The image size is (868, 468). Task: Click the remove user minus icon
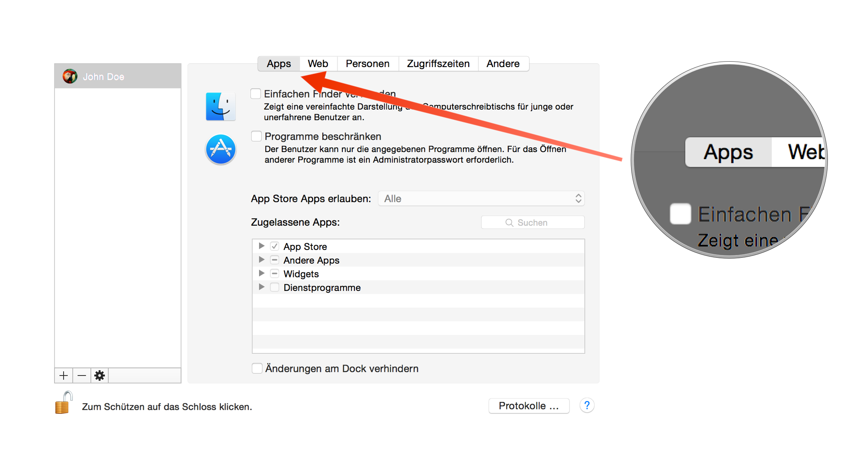pos(81,375)
